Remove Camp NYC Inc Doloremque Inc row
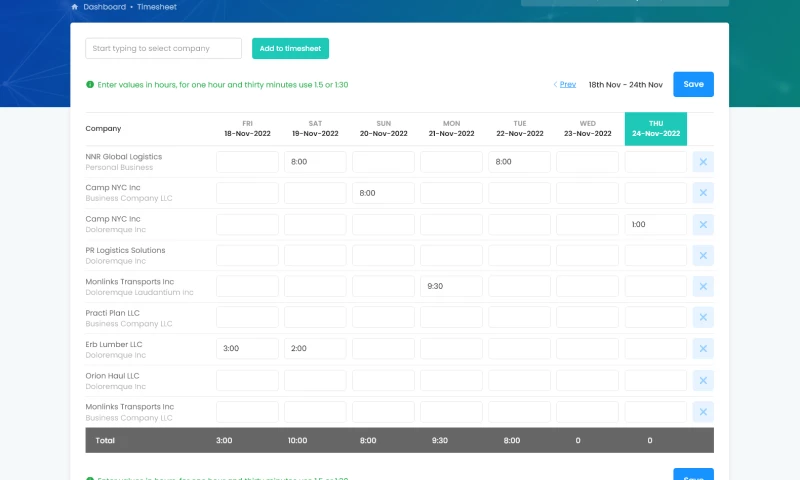The image size is (800, 480). [703, 224]
